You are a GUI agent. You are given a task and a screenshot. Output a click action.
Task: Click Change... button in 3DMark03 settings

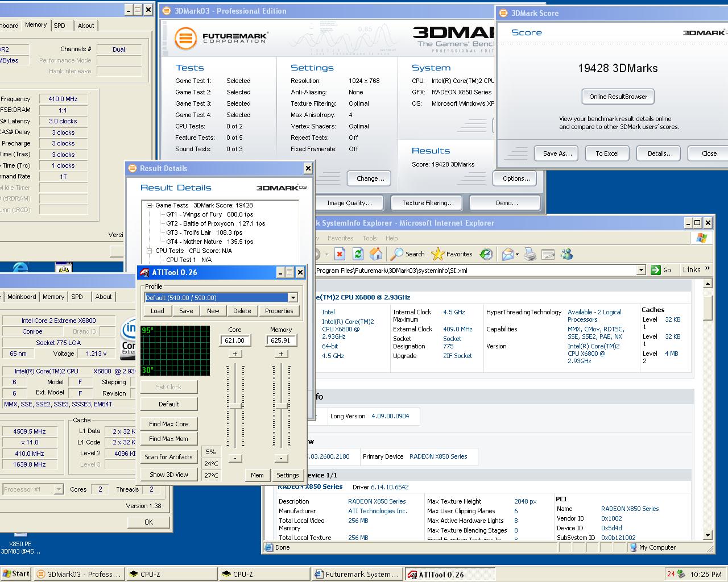click(370, 178)
